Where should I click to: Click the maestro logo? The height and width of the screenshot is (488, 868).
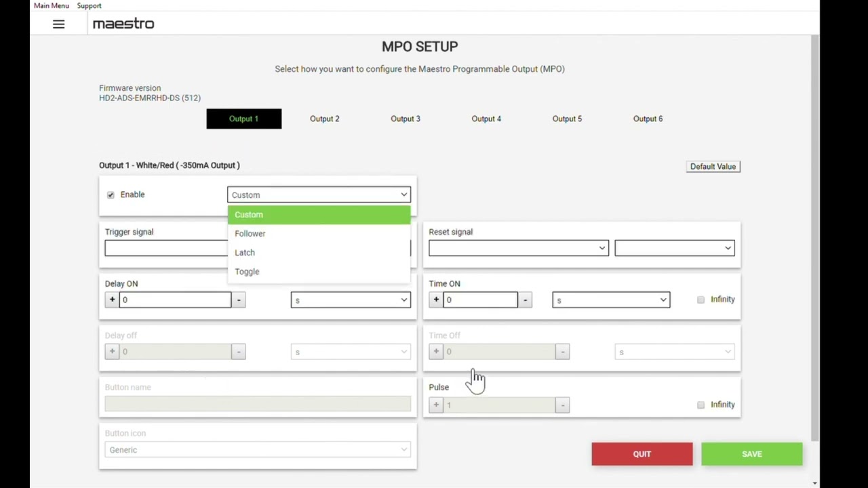tap(123, 24)
